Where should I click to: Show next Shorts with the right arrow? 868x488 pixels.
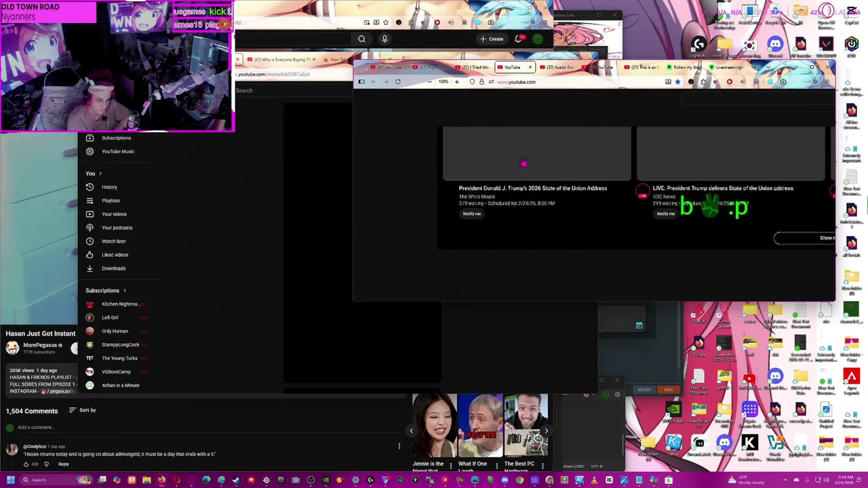[x=546, y=431]
